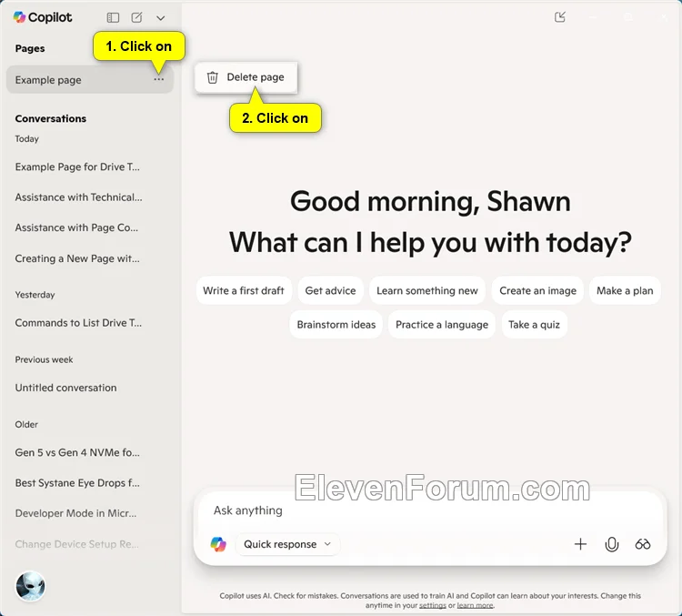Viewport: 682px width, 616px height.
Task: Toggle the sidebar panel icon
Action: (113, 17)
